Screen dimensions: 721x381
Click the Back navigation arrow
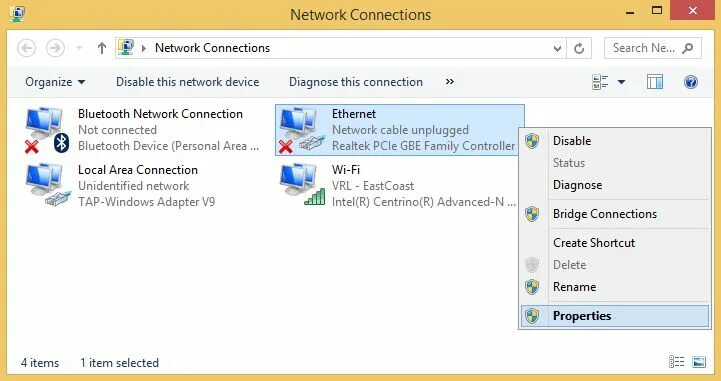pos(27,48)
